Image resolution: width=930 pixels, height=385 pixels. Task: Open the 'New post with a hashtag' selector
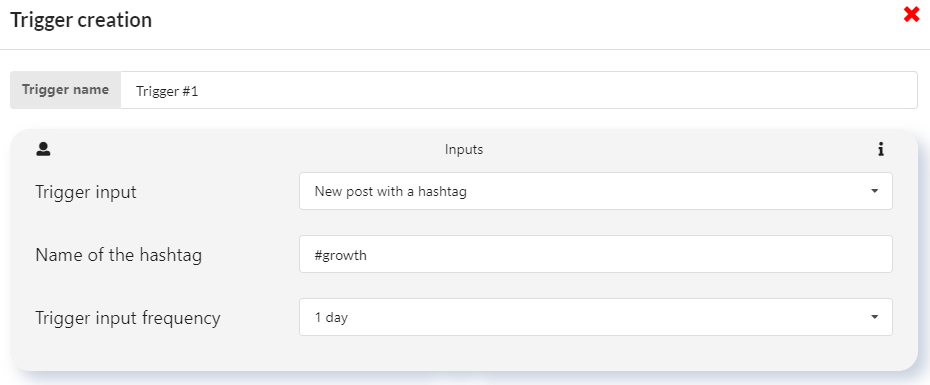[x=595, y=191]
